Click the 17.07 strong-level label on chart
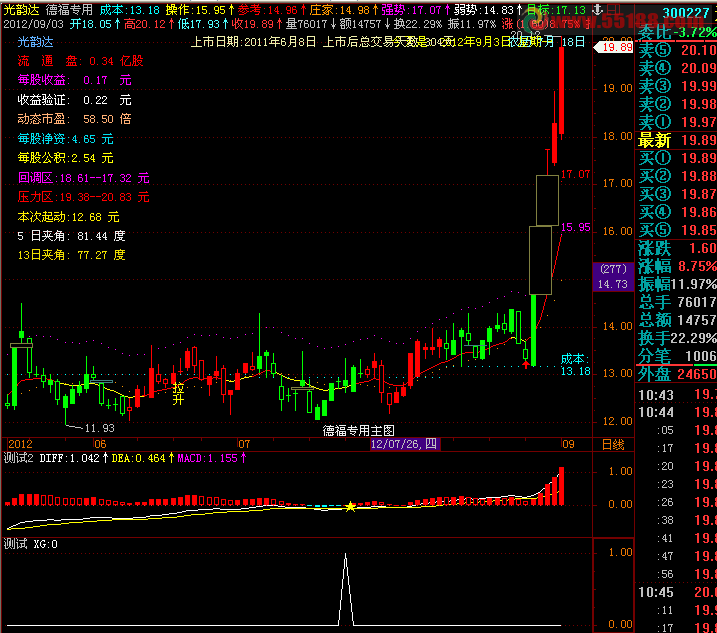This screenshot has width=717, height=633. [575, 174]
